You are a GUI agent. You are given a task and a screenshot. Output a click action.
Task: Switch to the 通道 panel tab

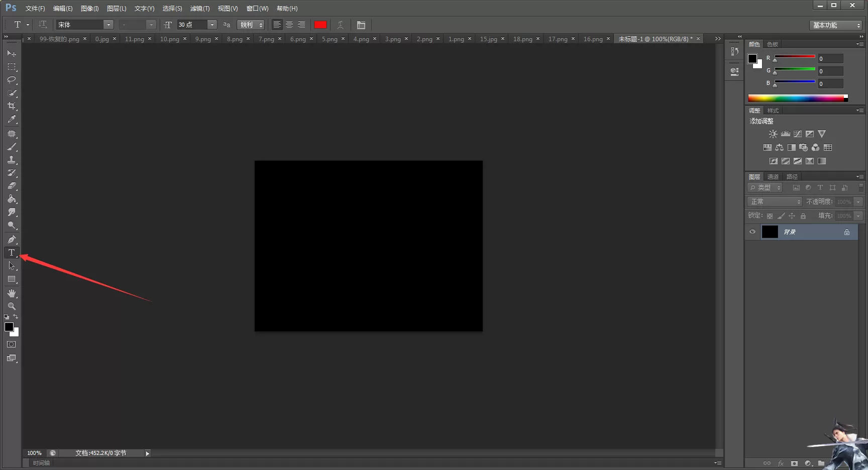point(773,177)
